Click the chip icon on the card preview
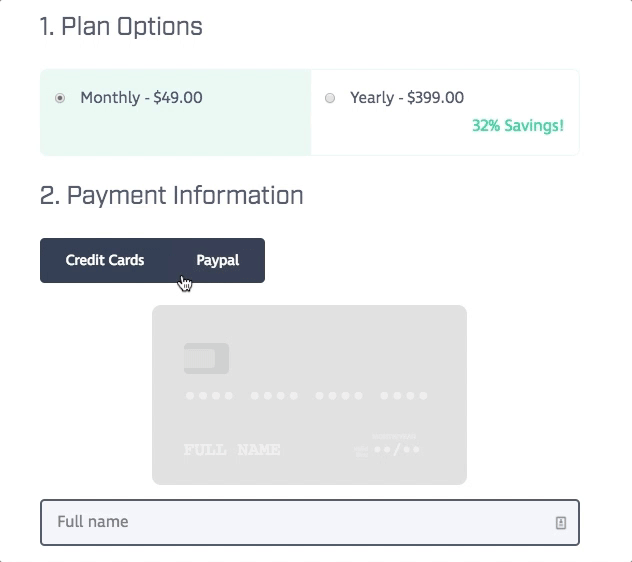 pos(206,358)
